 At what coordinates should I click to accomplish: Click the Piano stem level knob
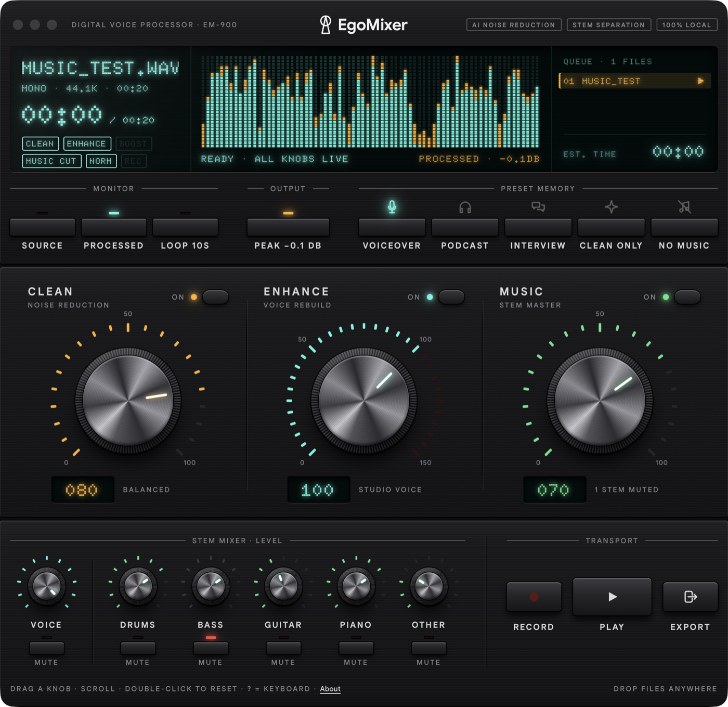(x=356, y=586)
